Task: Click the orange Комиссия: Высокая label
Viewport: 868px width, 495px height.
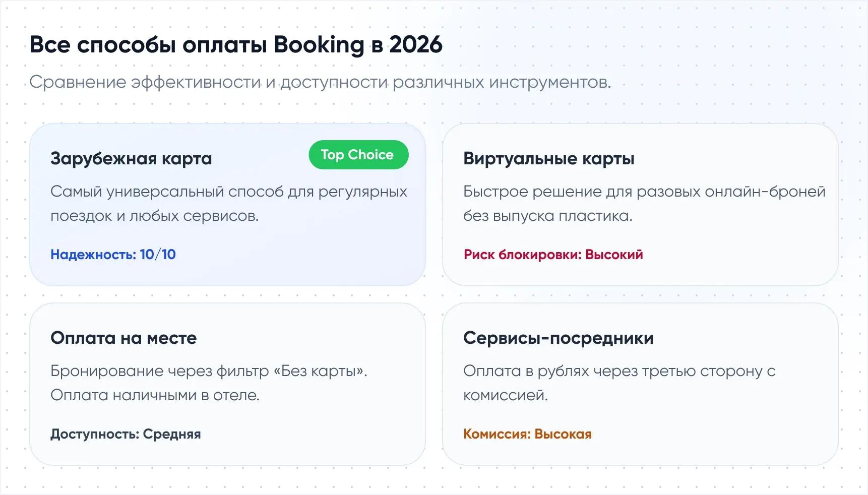Action: (x=527, y=434)
